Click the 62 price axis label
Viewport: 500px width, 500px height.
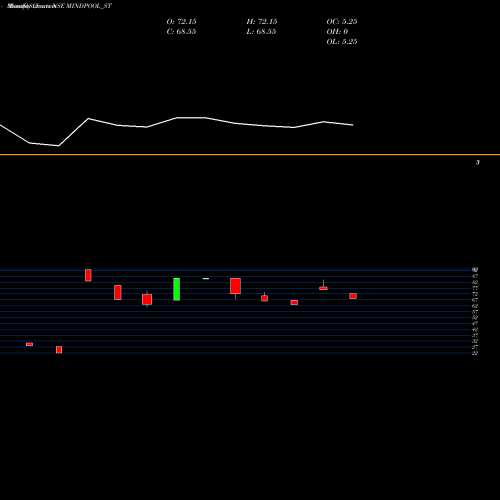tap(475, 306)
